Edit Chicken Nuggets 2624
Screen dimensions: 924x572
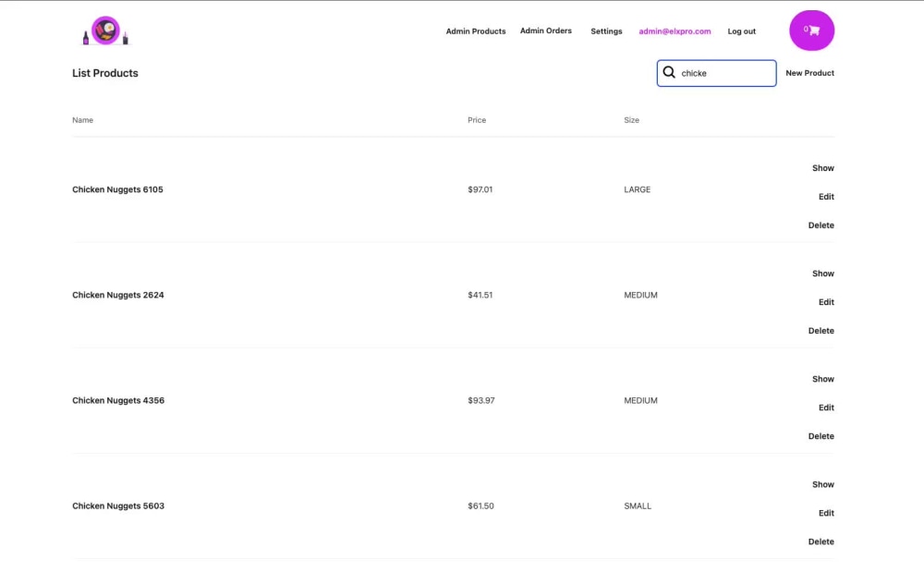[826, 302]
